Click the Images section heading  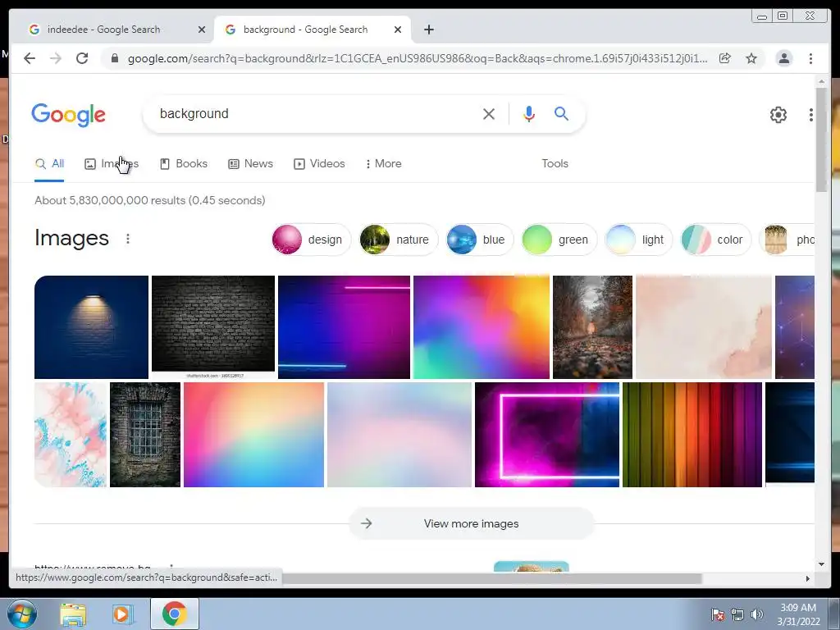point(72,238)
